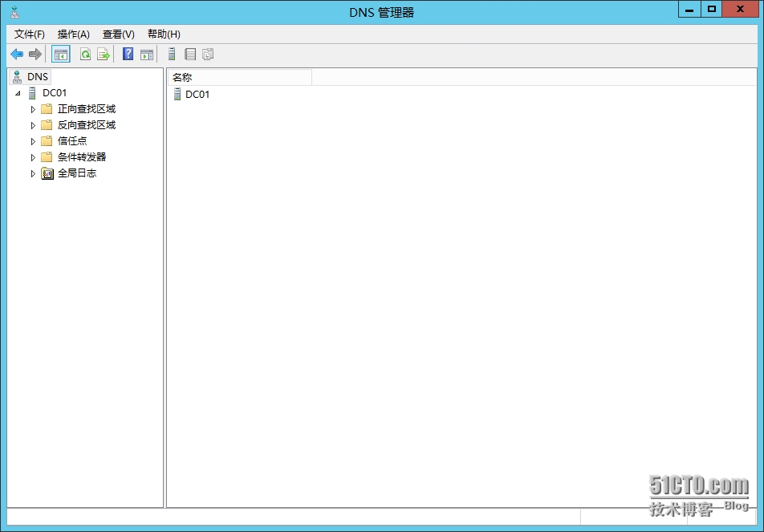This screenshot has height=532, width=764.
Task: Expand the 反向查找区域 folder
Action: click(34, 125)
